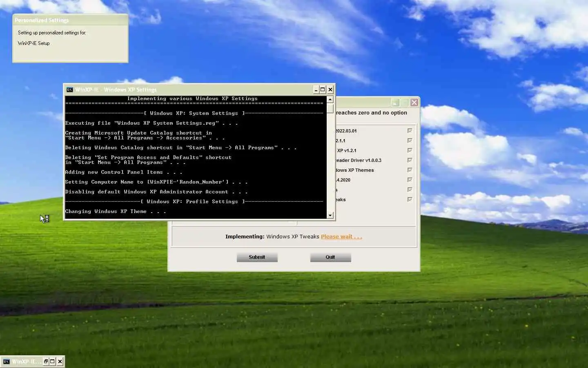Open console system menu icon in WinXP-IE Settings title bar
The height and width of the screenshot is (368, 588).
tap(69, 90)
